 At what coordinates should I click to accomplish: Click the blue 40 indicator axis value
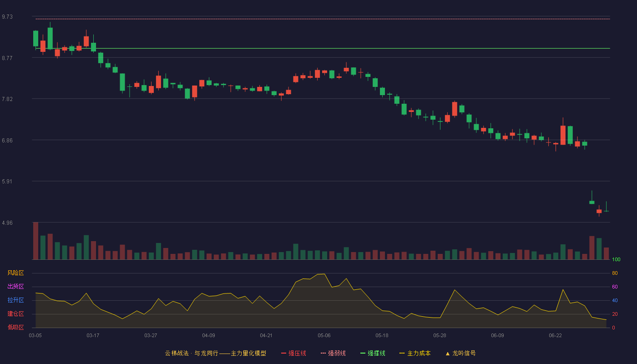tap(615, 300)
